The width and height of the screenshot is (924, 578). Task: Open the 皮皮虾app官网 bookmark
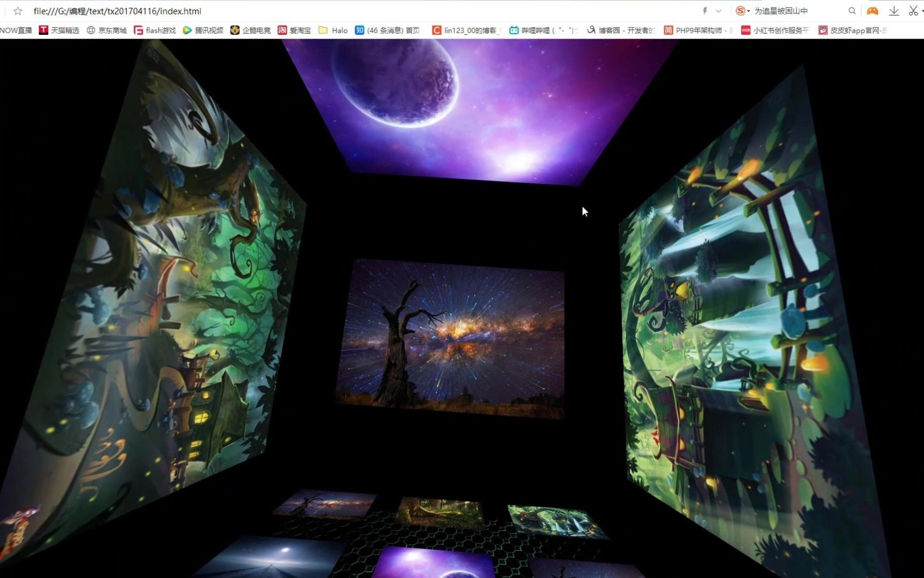click(852, 31)
